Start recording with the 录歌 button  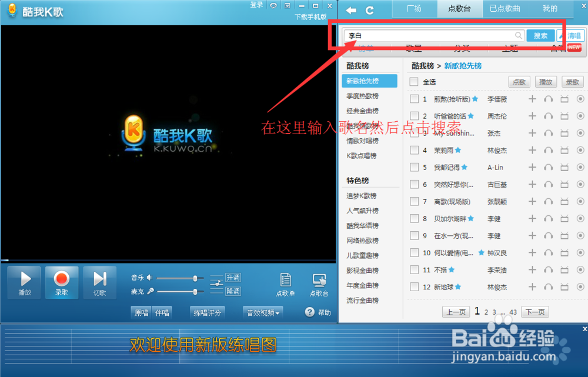pyautogui.click(x=62, y=282)
